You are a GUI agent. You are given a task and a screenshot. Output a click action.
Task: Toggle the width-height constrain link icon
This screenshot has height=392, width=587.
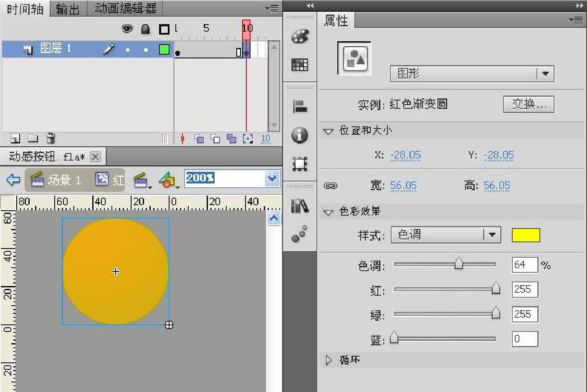[331, 186]
